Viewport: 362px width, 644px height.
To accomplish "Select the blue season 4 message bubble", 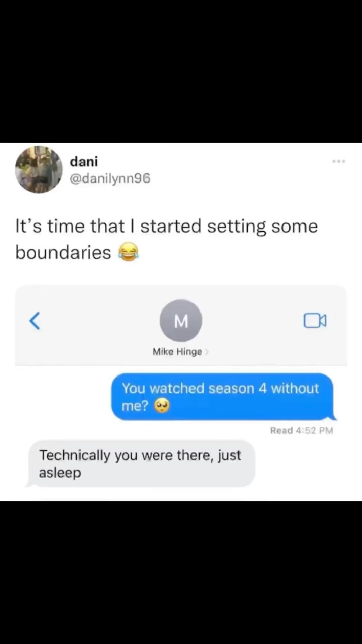I will 223,396.
